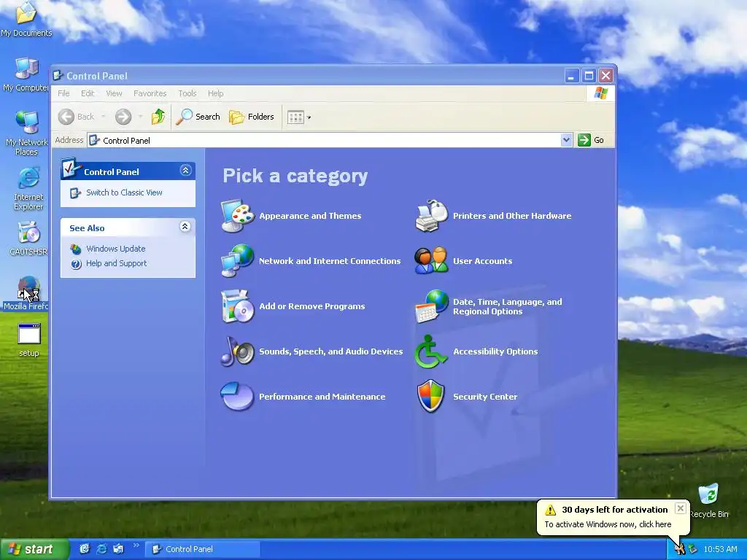Open Forward button history dropdown arrow
This screenshot has width=747, height=560.
140,117
